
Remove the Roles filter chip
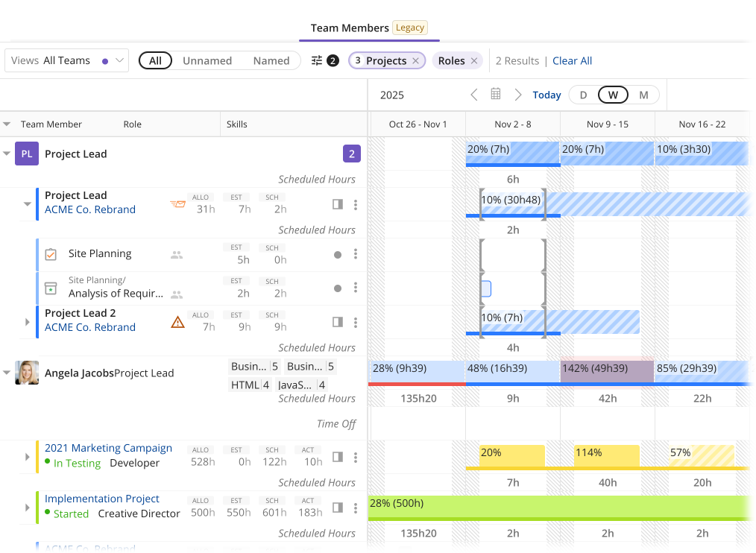click(x=474, y=61)
